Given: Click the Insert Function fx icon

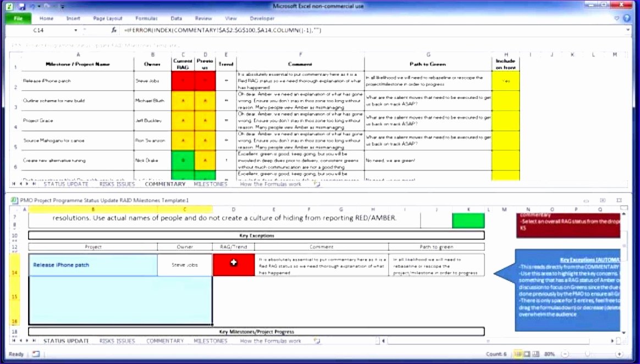Looking at the screenshot, I should [x=114, y=30].
